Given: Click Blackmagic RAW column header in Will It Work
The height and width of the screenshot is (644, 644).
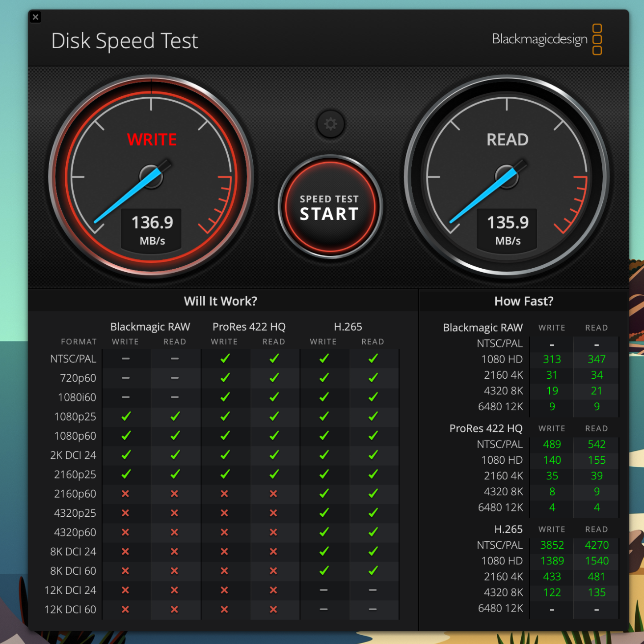Looking at the screenshot, I should click(x=150, y=327).
